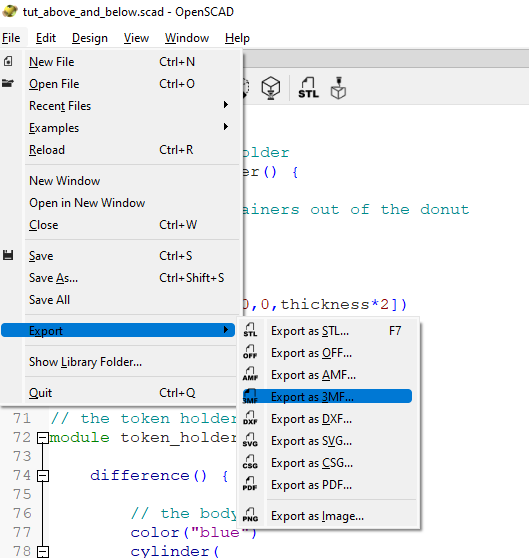The height and width of the screenshot is (558, 529).
Task: Open the Edit menu
Action: click(x=46, y=38)
